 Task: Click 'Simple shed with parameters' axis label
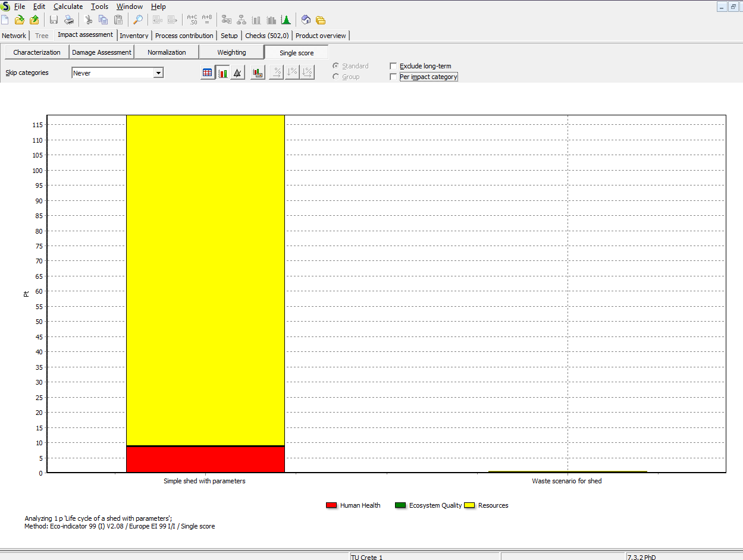[x=205, y=481]
